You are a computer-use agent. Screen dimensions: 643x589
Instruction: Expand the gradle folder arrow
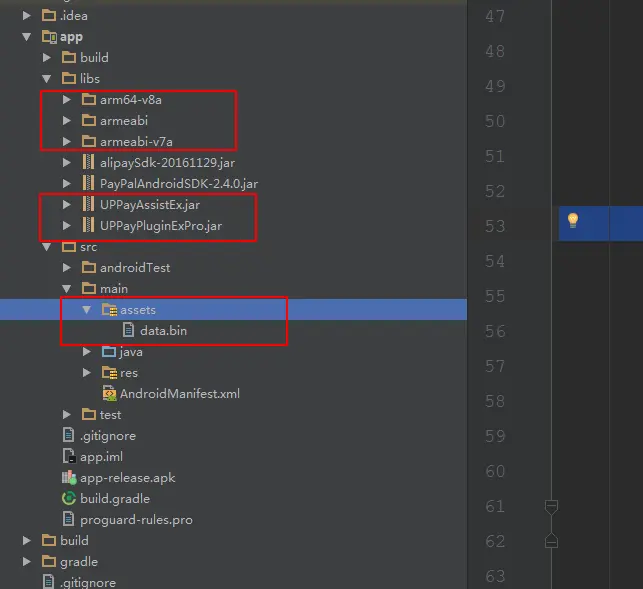pyautogui.click(x=27, y=562)
